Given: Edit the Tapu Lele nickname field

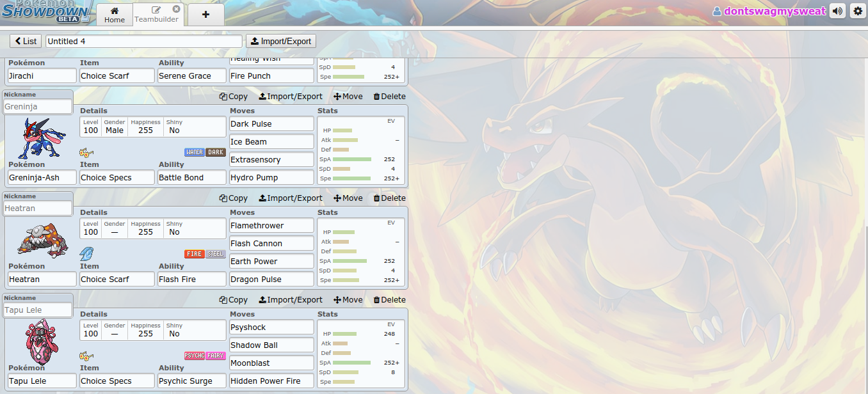Looking at the screenshot, I should point(38,310).
